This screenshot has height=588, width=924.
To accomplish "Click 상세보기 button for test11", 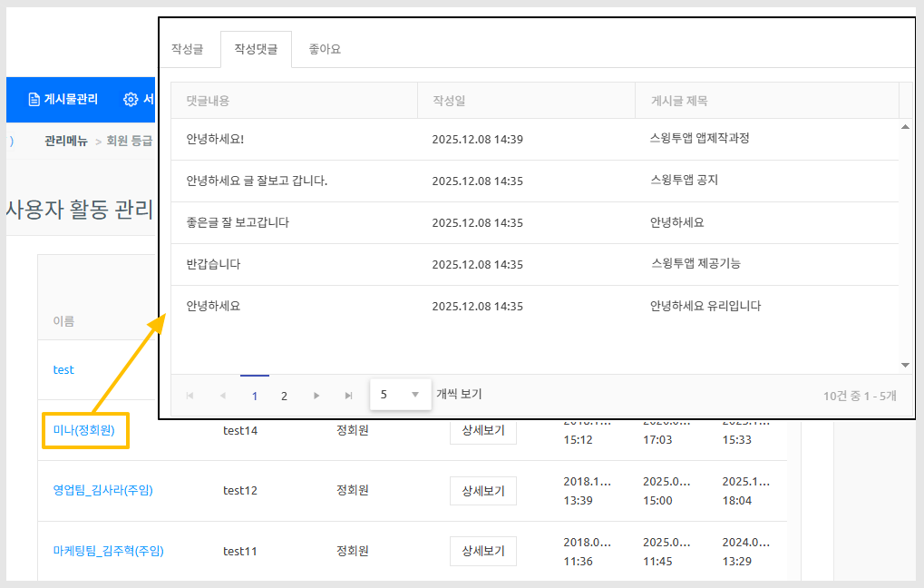I will point(482,551).
